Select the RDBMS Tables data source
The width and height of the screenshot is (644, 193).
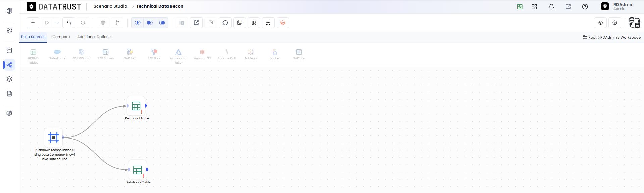(33, 56)
